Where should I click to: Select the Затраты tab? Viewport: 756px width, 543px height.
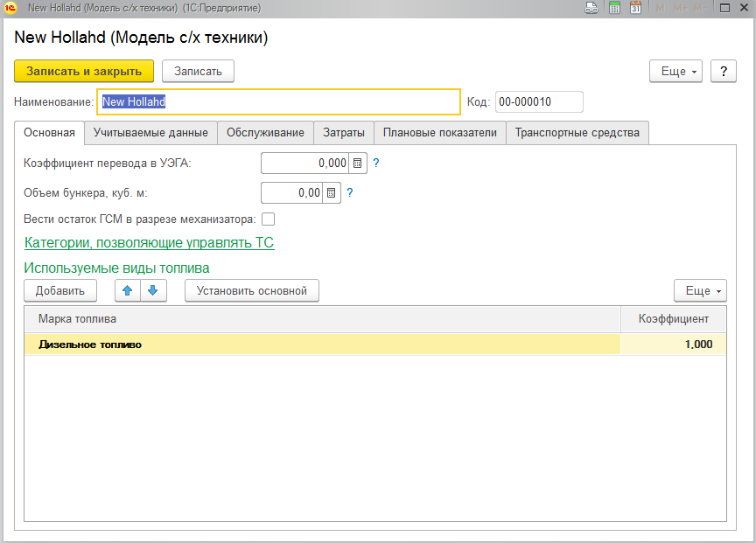(344, 133)
